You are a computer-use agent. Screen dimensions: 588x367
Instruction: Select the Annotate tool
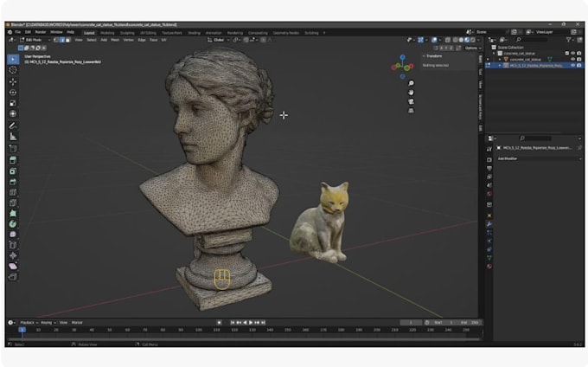(x=13, y=126)
